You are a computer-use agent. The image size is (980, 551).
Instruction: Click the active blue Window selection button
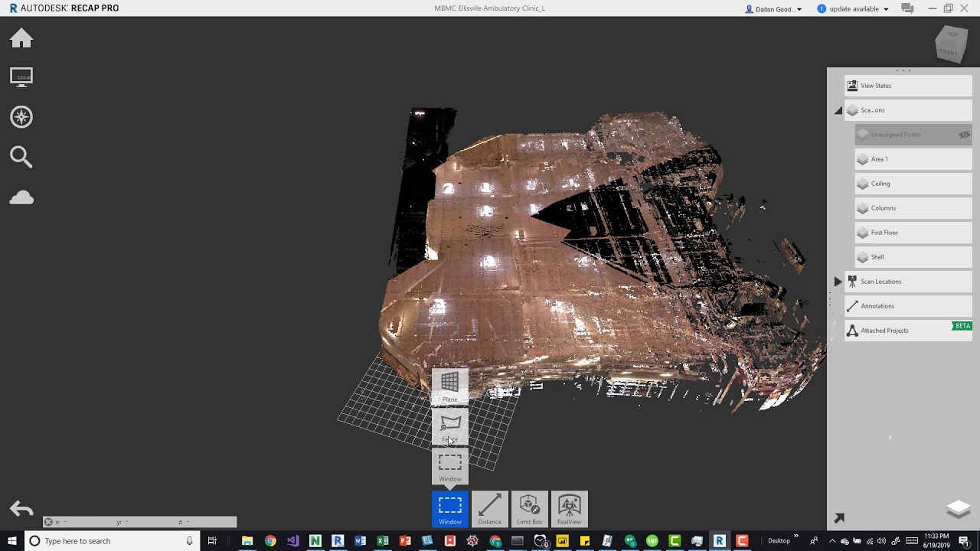[x=450, y=509]
